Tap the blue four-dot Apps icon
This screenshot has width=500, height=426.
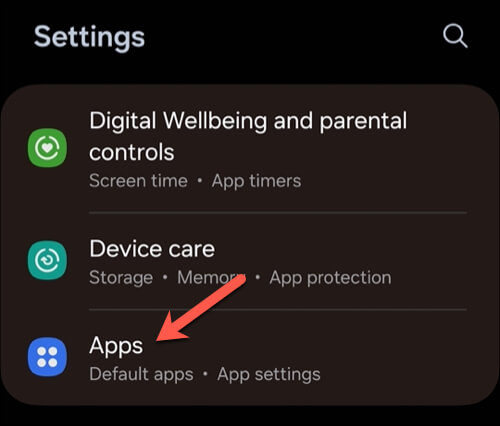coord(47,357)
